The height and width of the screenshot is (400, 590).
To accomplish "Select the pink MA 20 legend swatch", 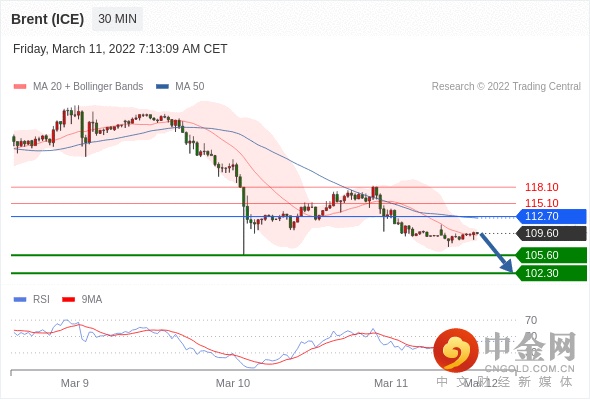I will [20, 87].
